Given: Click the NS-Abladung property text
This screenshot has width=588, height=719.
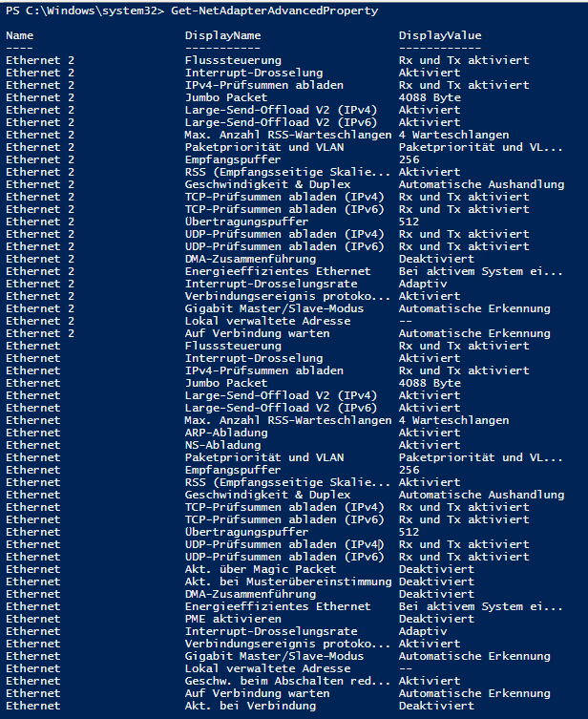Looking at the screenshot, I should coord(222,445).
